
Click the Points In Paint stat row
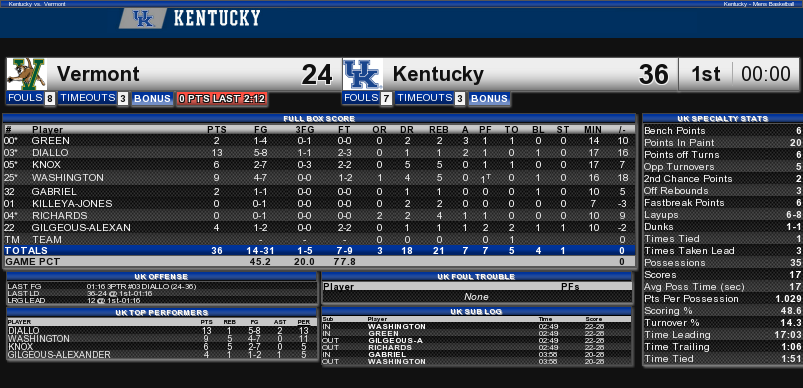click(723, 143)
